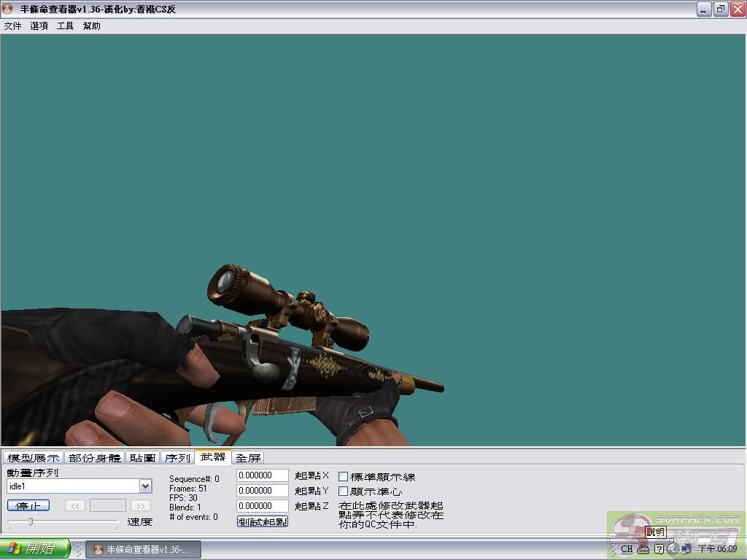Open the 選項 menu

tap(39, 26)
